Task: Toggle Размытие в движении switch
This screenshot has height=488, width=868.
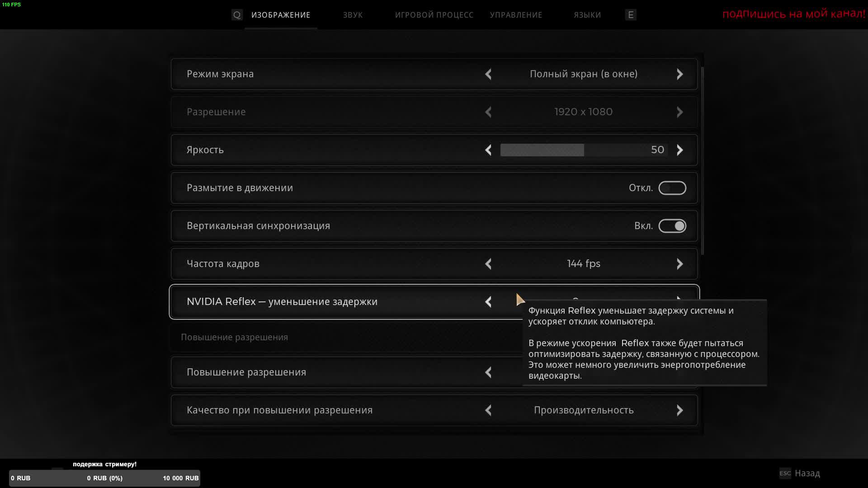Action: (672, 188)
